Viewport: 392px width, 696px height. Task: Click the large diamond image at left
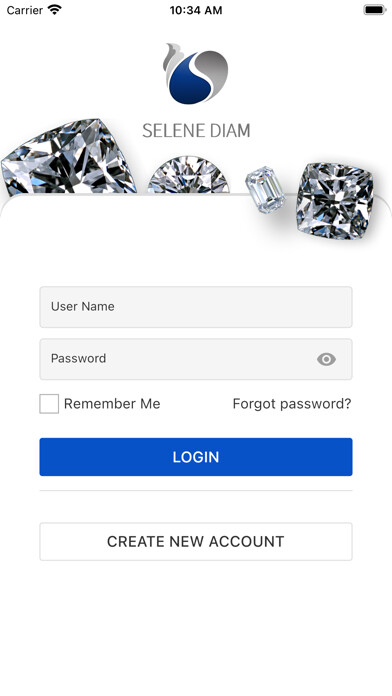68,157
